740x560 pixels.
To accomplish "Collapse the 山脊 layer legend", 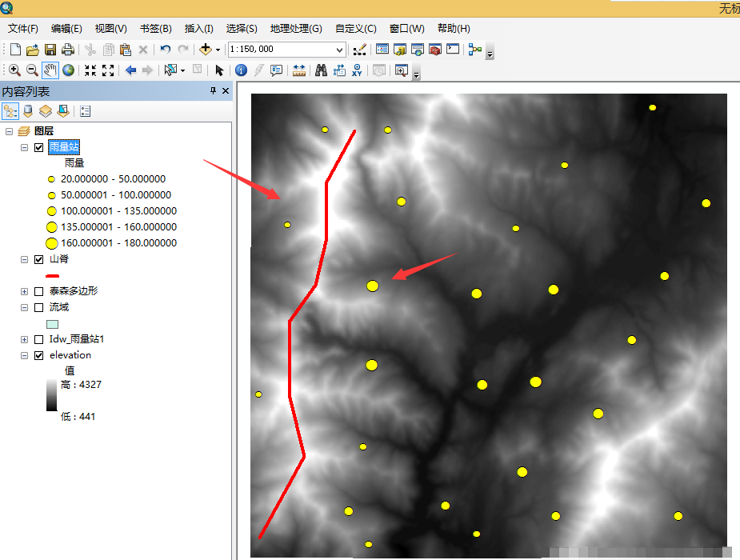I will click(24, 259).
